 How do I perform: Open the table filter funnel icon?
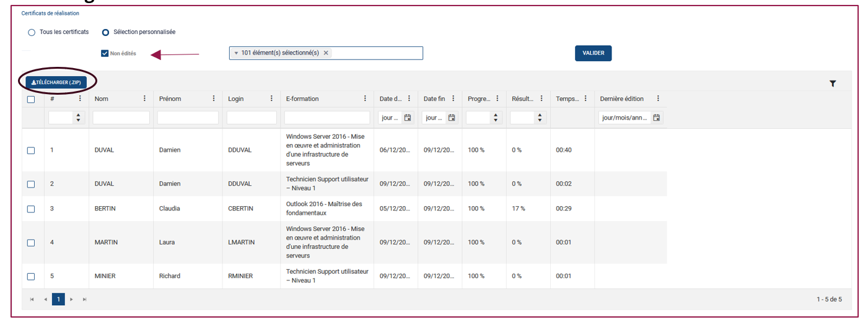pyautogui.click(x=833, y=83)
